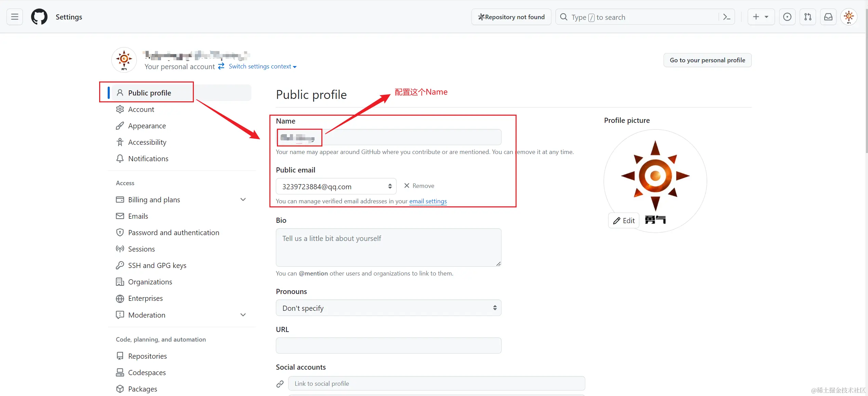Edit the profile picture

(624, 221)
